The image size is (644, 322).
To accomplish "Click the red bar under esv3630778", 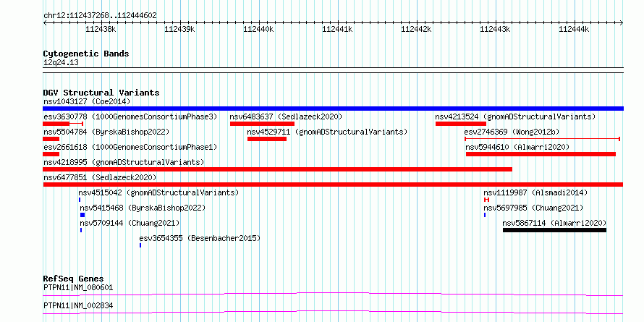I will pyautogui.click(x=63, y=124).
